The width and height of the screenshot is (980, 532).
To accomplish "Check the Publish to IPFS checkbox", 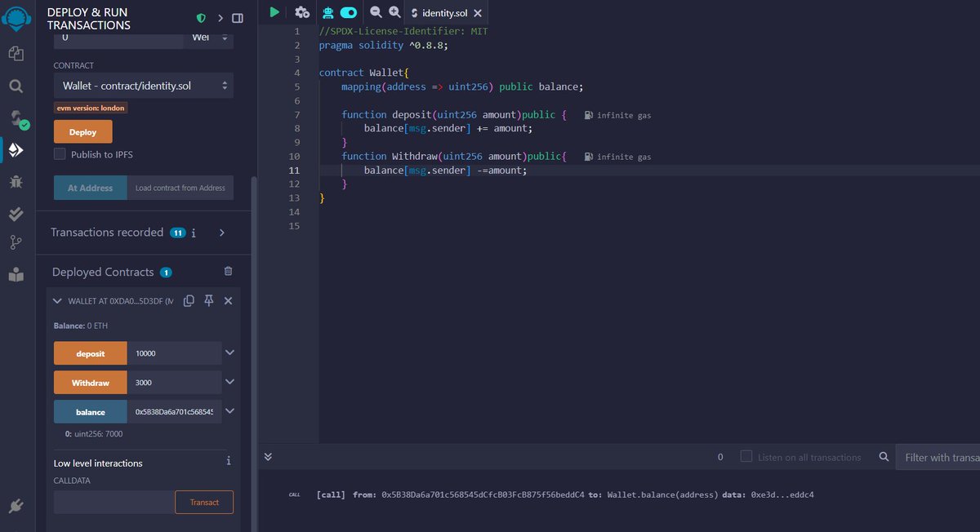I will [60, 154].
